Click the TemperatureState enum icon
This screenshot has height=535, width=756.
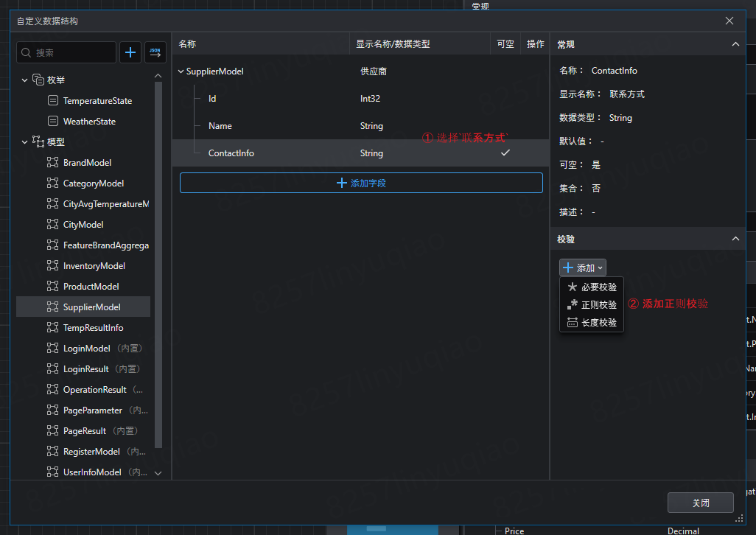[52, 101]
